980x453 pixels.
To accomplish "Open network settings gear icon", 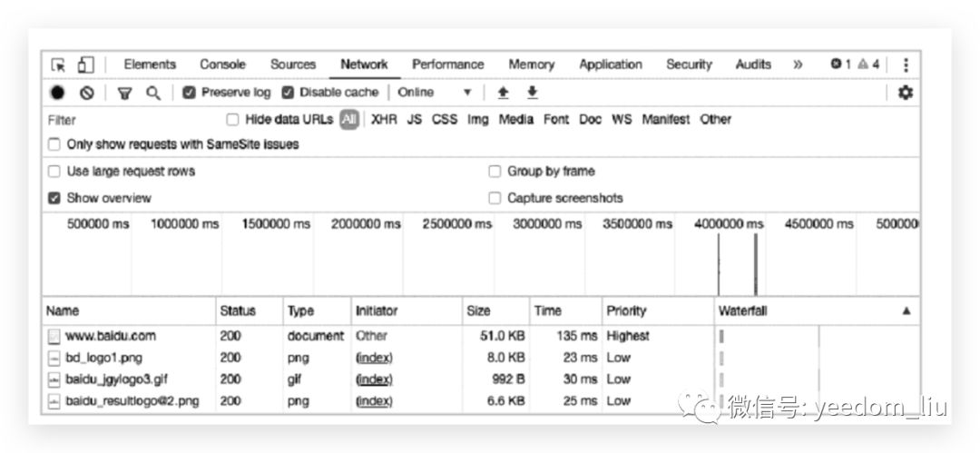I will pyautogui.click(x=905, y=93).
